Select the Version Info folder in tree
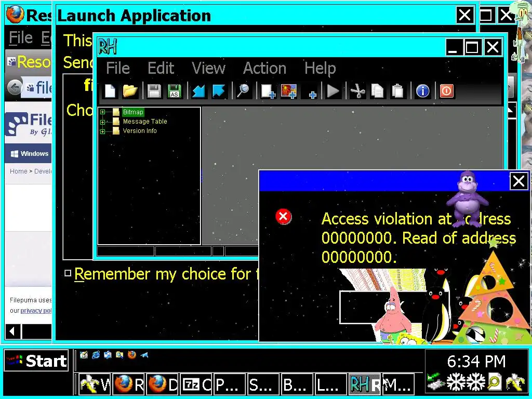The height and width of the screenshot is (399, 532). [140, 131]
